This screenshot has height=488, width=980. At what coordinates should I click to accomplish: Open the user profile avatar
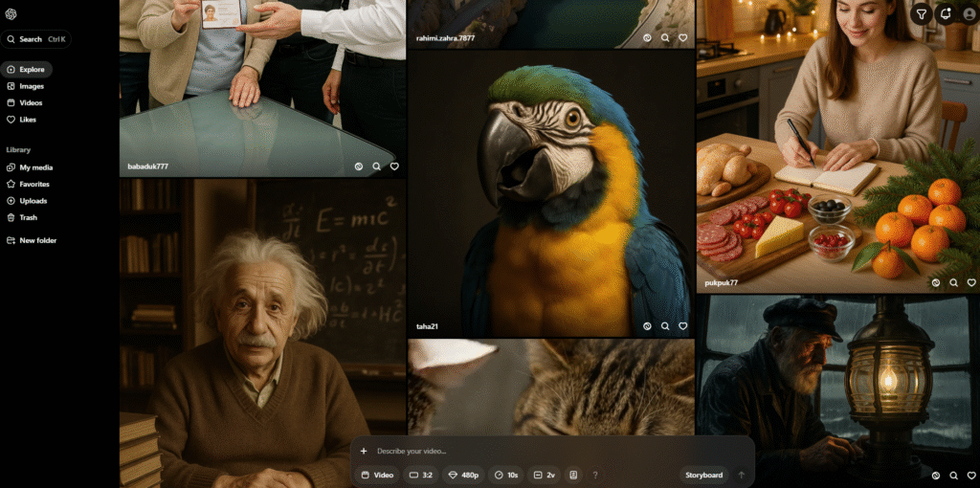pos(968,13)
